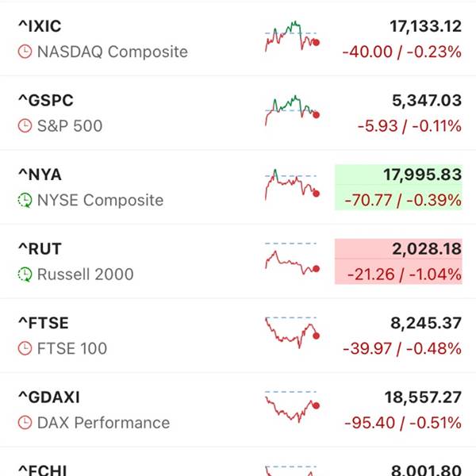Toggle the -95.40 / -0.51% change display
Screen dimensions: 476x476
[x=403, y=423]
